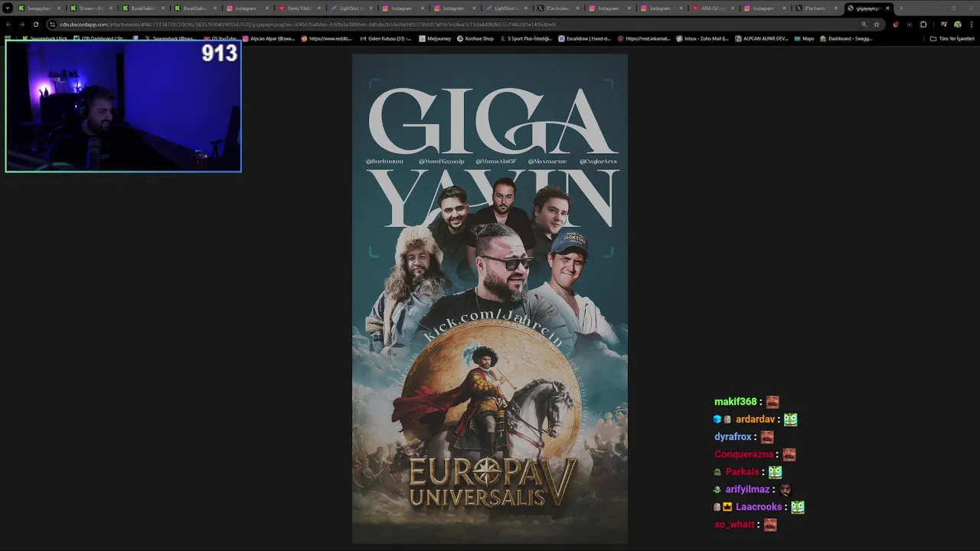Click chat username Laacrooks

(759, 507)
